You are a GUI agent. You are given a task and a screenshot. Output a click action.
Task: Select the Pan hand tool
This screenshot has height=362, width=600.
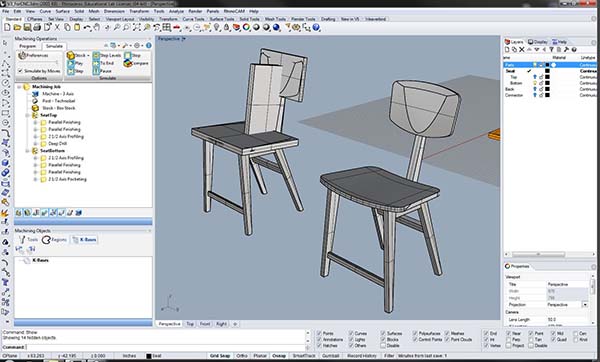pos(97,28)
